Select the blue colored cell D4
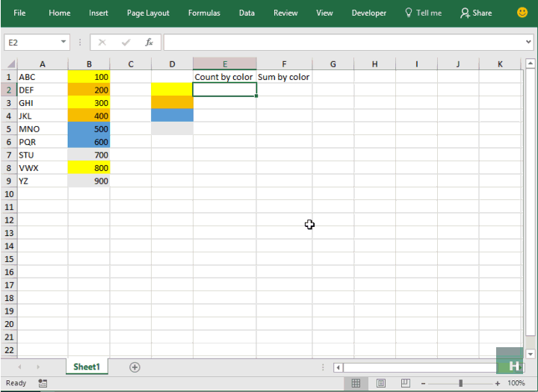The height and width of the screenshot is (392, 538). (173, 116)
